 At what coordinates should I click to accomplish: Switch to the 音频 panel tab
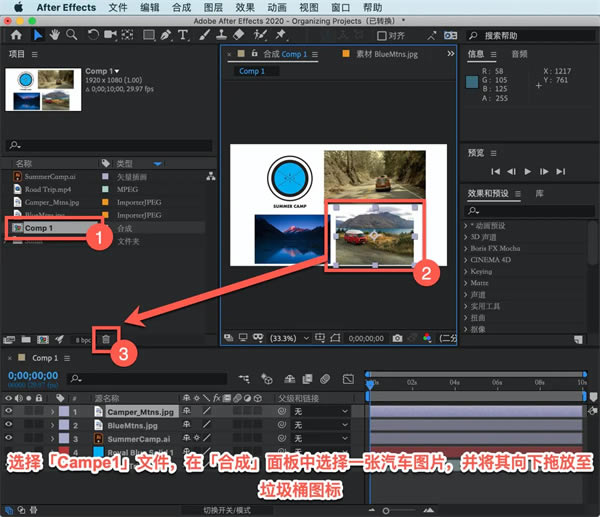coord(519,54)
